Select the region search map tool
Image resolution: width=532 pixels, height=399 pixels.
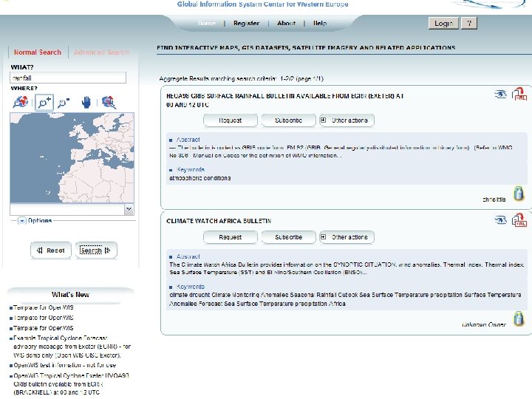click(x=109, y=102)
